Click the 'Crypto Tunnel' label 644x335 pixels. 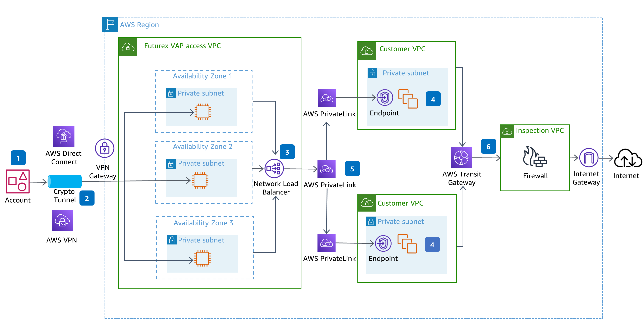pos(64,196)
